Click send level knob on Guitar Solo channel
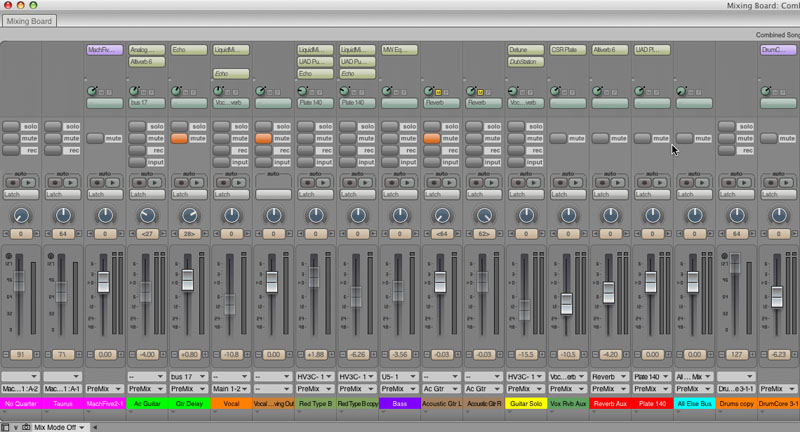This screenshot has height=432, width=800. pos(513,91)
